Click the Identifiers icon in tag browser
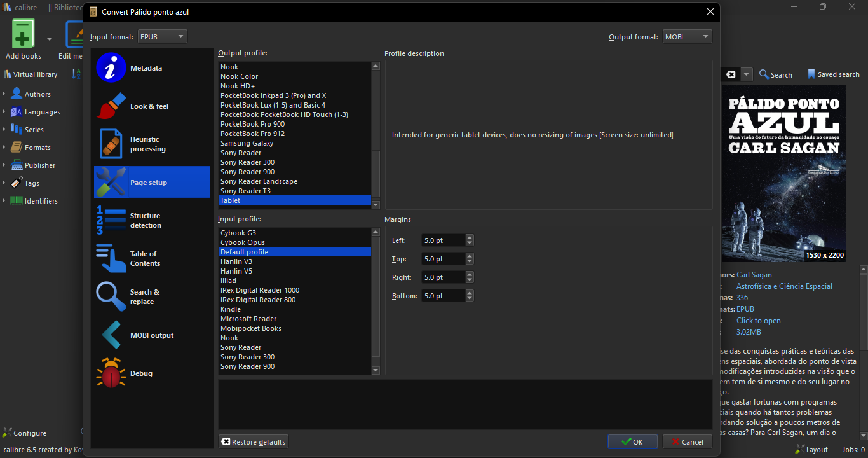This screenshot has height=458, width=868. (x=17, y=201)
